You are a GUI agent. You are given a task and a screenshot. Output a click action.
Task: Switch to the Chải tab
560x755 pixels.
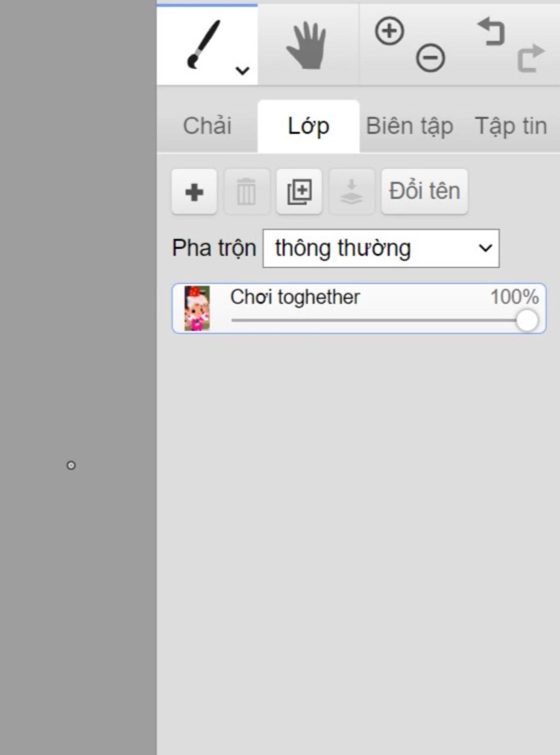207,126
